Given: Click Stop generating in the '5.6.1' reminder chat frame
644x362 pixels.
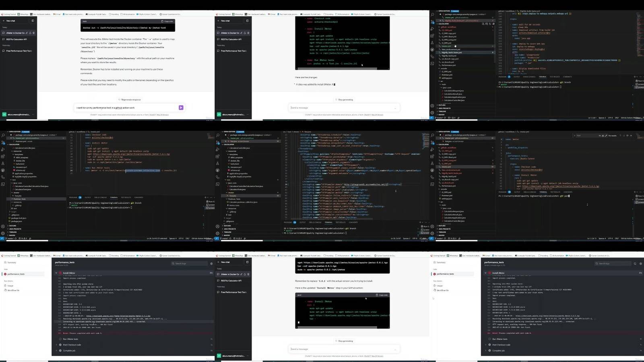Looking at the screenshot, I should pos(344,341).
